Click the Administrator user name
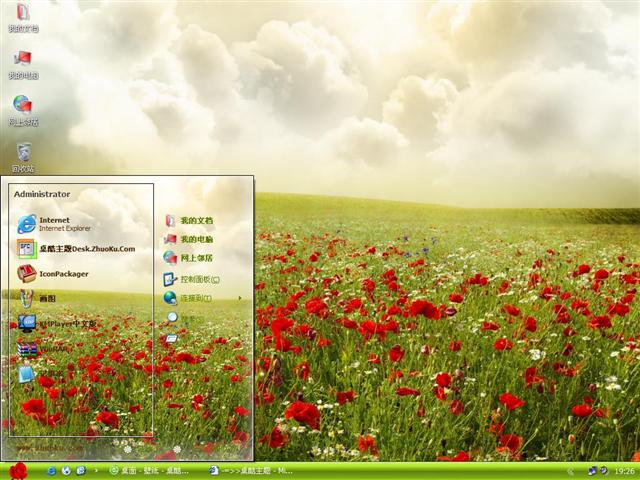This screenshot has width=640, height=480. pyautogui.click(x=42, y=194)
